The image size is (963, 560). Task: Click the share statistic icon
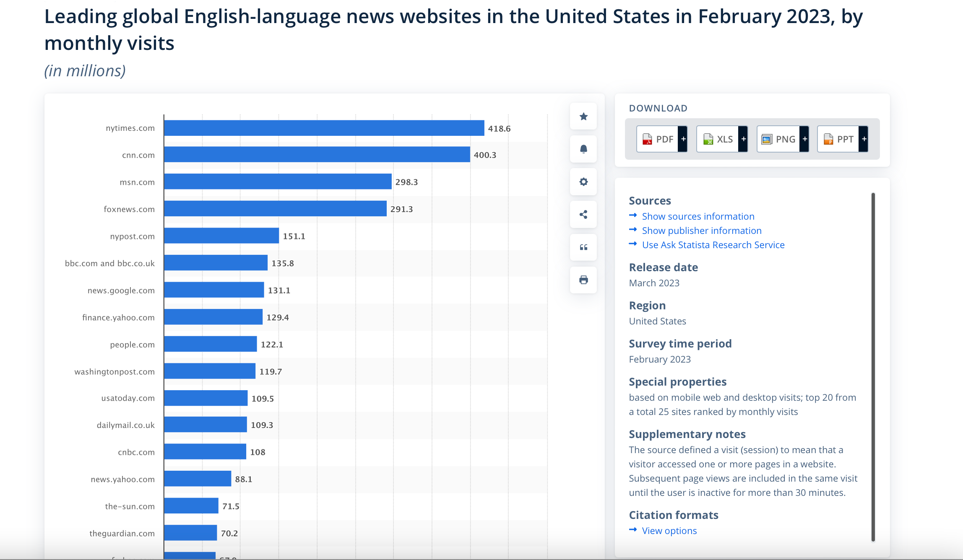(583, 215)
